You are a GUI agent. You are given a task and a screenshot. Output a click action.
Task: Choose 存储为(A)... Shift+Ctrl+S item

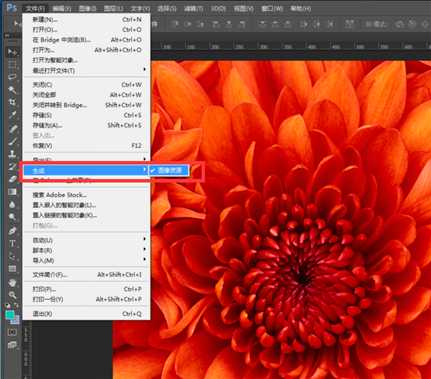(87, 125)
